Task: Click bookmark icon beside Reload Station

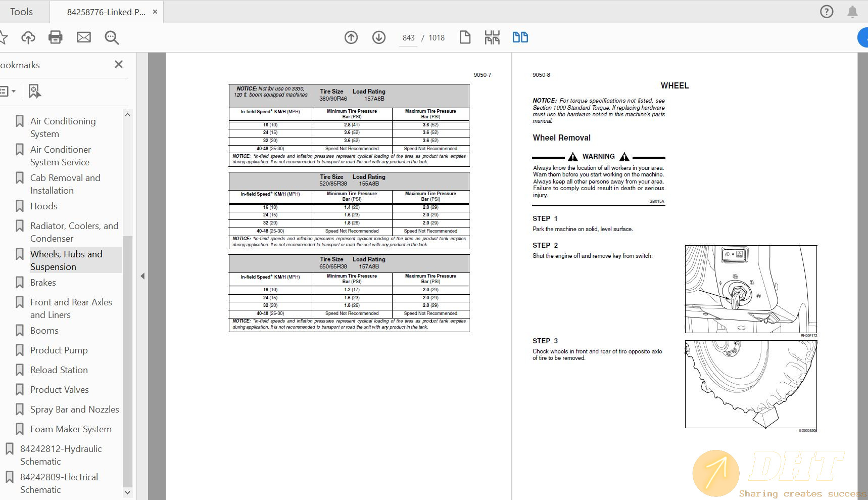Action: click(x=20, y=370)
